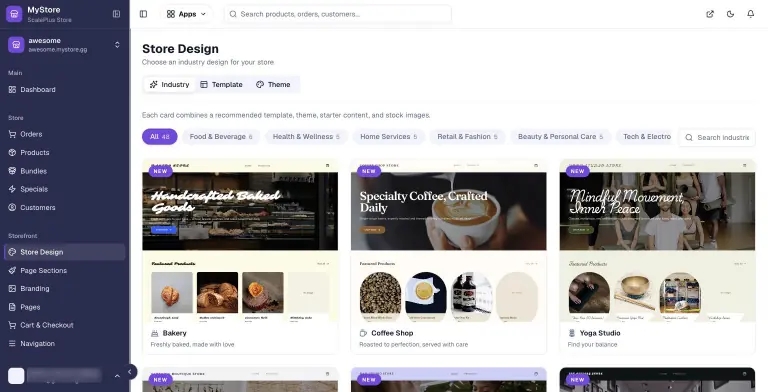Filter by Beauty & Personal Care

point(560,137)
